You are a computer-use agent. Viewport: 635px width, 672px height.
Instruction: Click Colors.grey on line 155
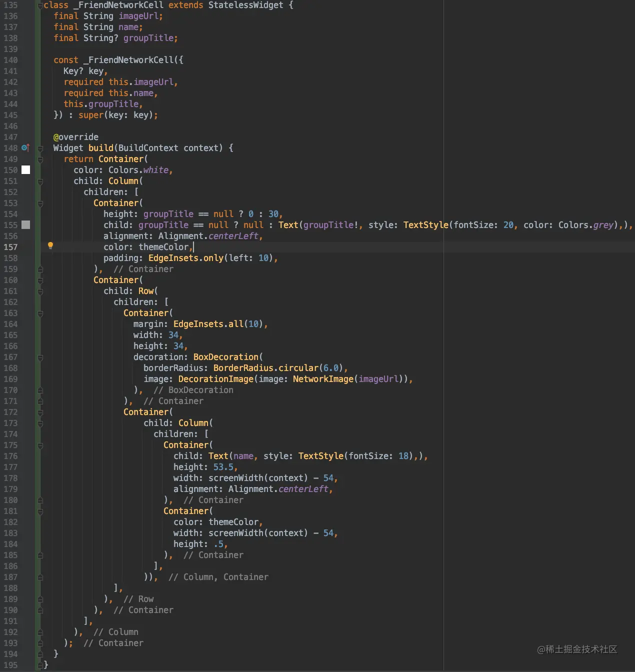click(x=586, y=225)
